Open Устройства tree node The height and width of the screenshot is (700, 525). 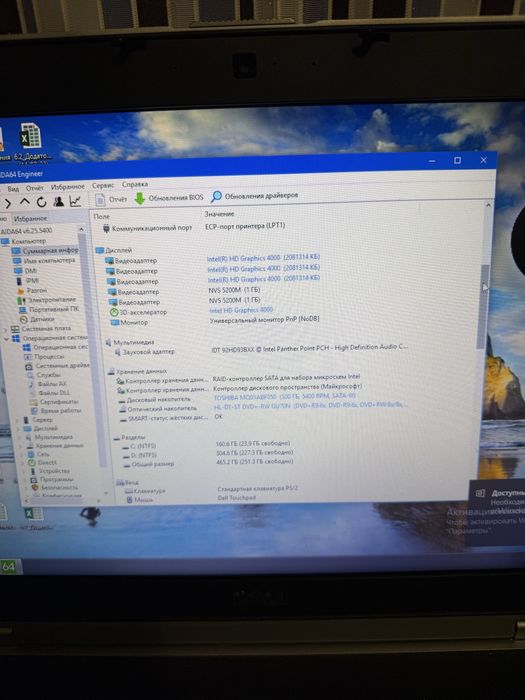tap(50, 471)
